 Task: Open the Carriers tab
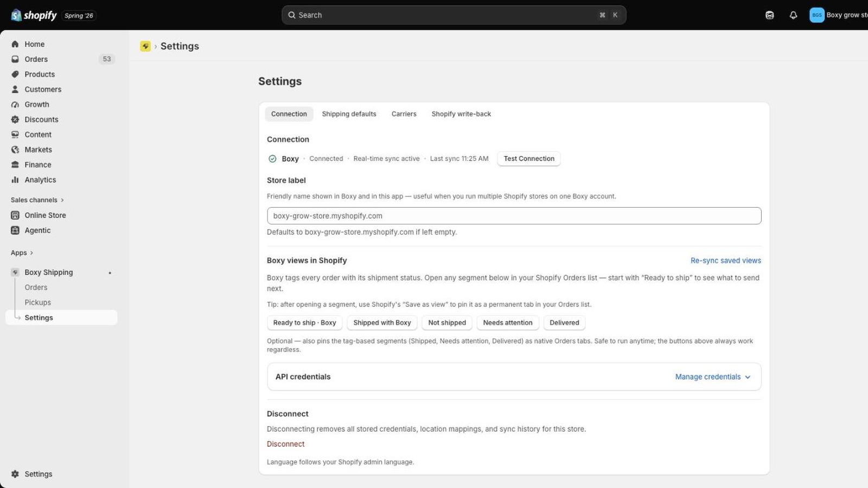coord(404,114)
